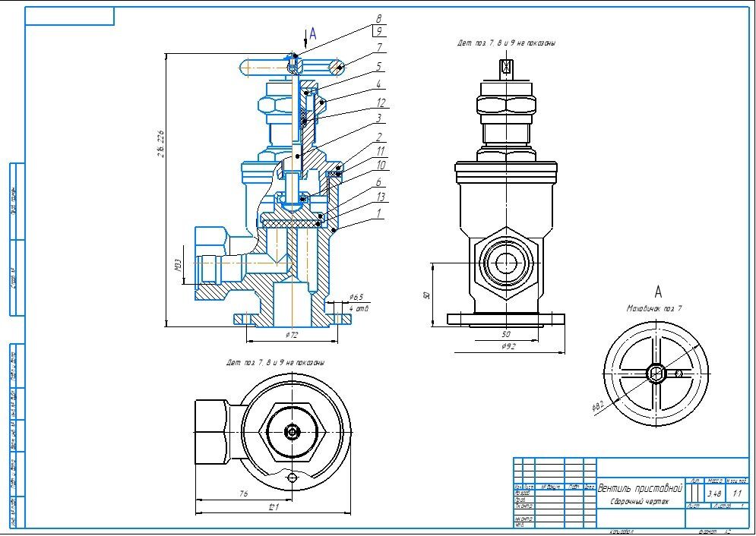Screen dimensions: 756x536
Task: Select the '121' overall length dimension
Action: (273, 506)
